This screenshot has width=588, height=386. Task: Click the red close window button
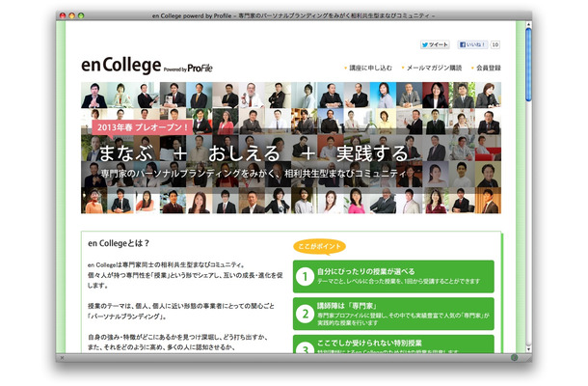click(63, 15)
